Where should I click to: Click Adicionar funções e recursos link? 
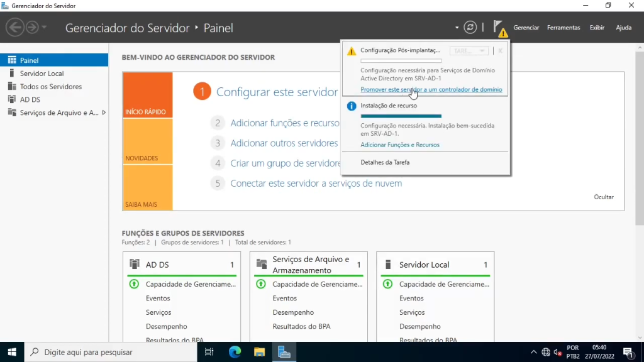tap(285, 123)
